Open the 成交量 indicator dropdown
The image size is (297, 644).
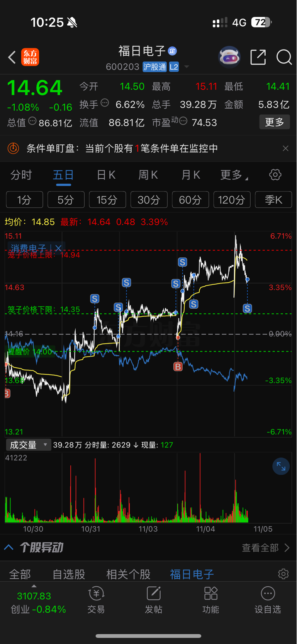(28, 445)
